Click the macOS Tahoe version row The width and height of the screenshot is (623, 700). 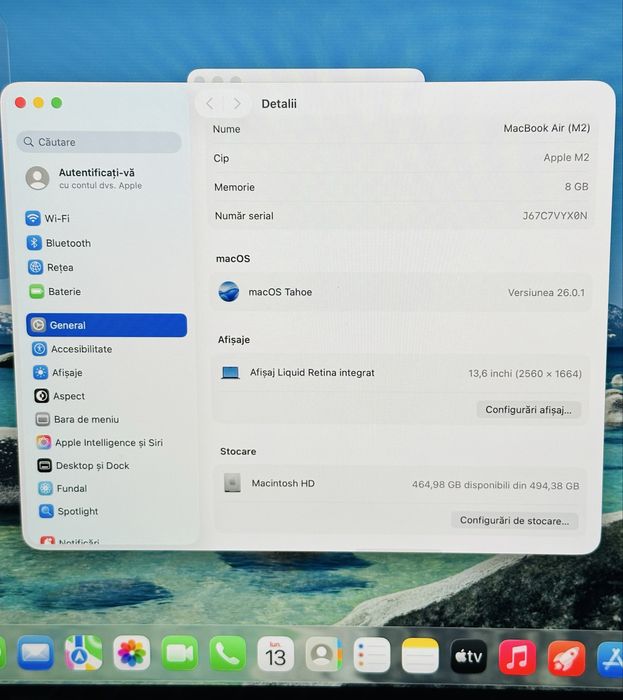[401, 292]
